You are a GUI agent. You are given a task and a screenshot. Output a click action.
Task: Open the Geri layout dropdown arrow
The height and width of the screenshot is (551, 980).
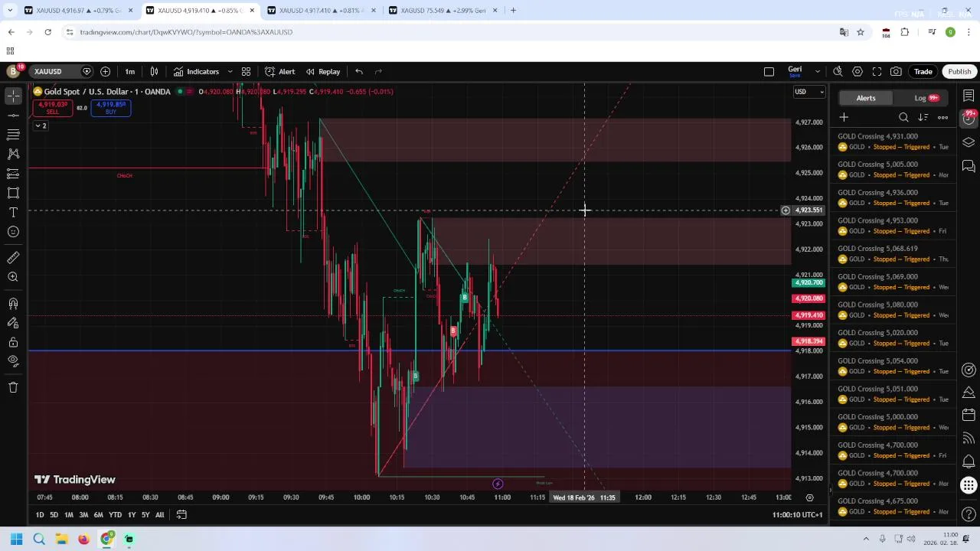point(818,71)
